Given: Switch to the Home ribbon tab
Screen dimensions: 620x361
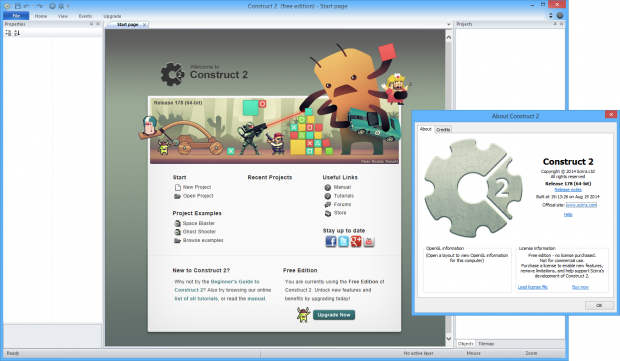Looking at the screenshot, I should [41, 16].
